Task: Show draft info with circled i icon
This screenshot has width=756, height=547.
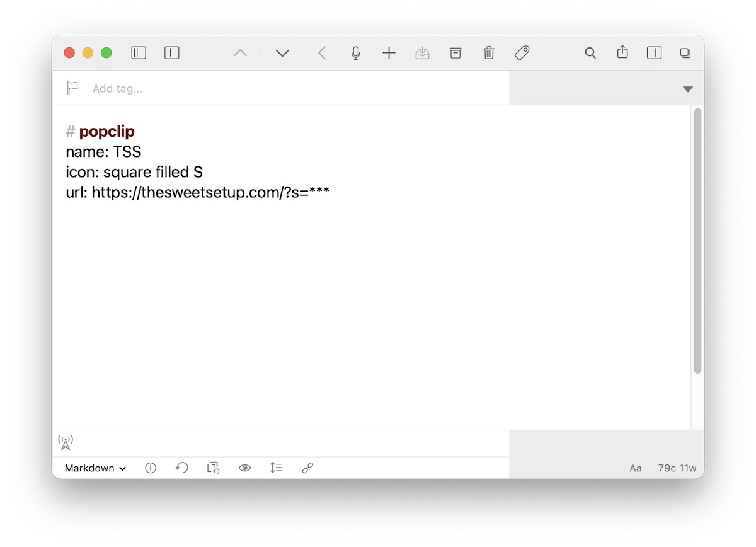Action: tap(151, 468)
